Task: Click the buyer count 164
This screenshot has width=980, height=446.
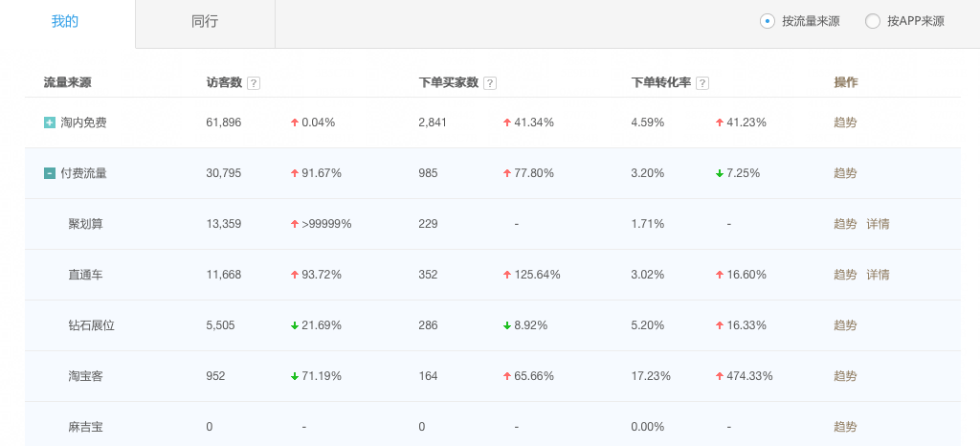Action: [428, 377]
